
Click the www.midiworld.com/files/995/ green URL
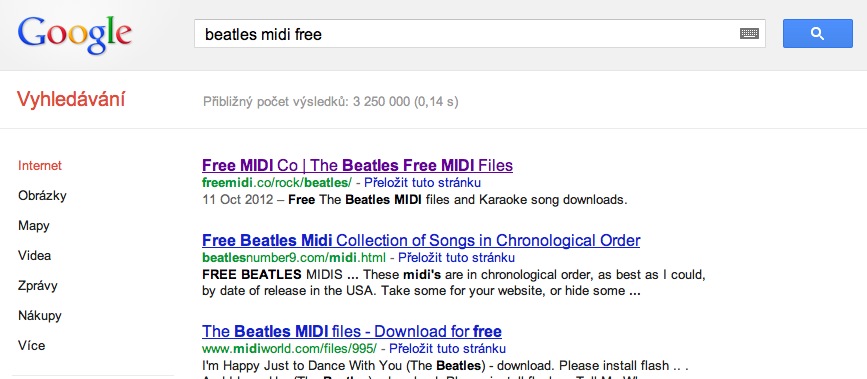[x=289, y=349]
